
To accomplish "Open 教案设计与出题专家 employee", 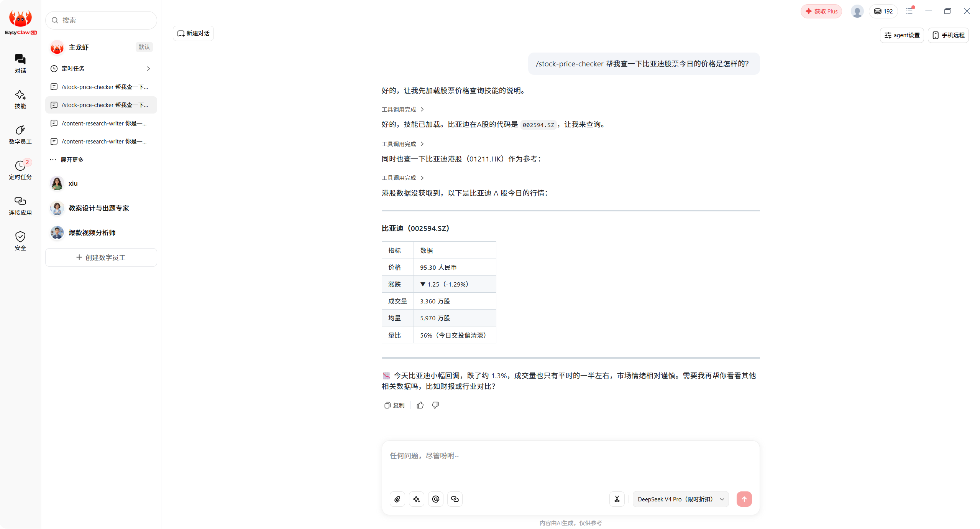I will [x=101, y=208].
